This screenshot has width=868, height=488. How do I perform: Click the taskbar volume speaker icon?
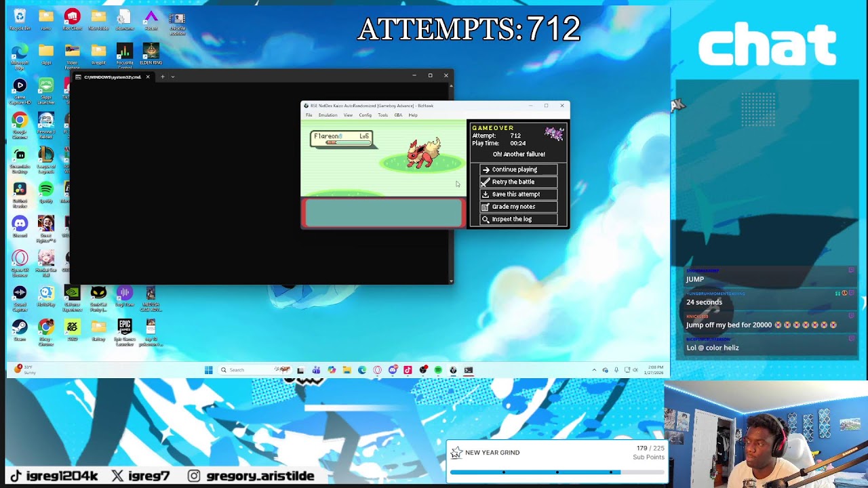pyautogui.click(x=635, y=370)
